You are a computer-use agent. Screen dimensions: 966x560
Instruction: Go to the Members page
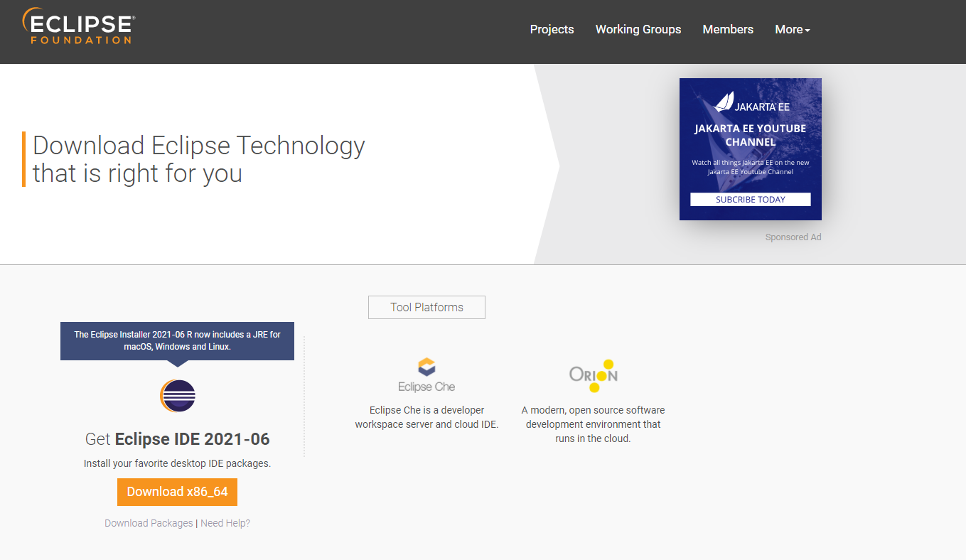(x=728, y=29)
